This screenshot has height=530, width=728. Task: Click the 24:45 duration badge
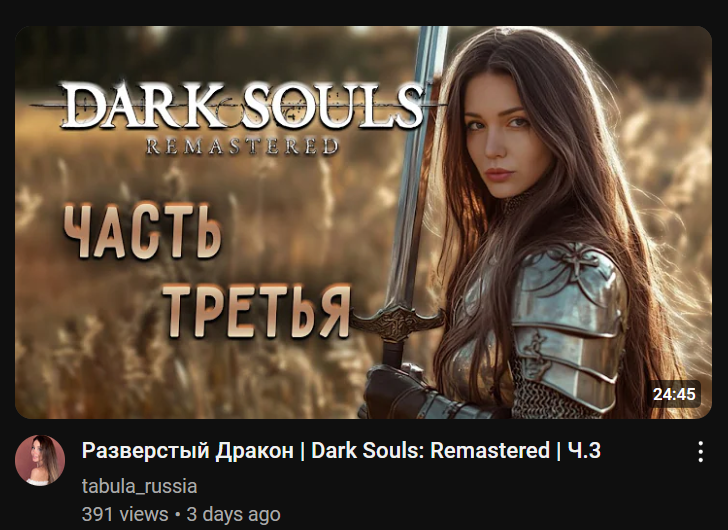pyautogui.click(x=674, y=394)
